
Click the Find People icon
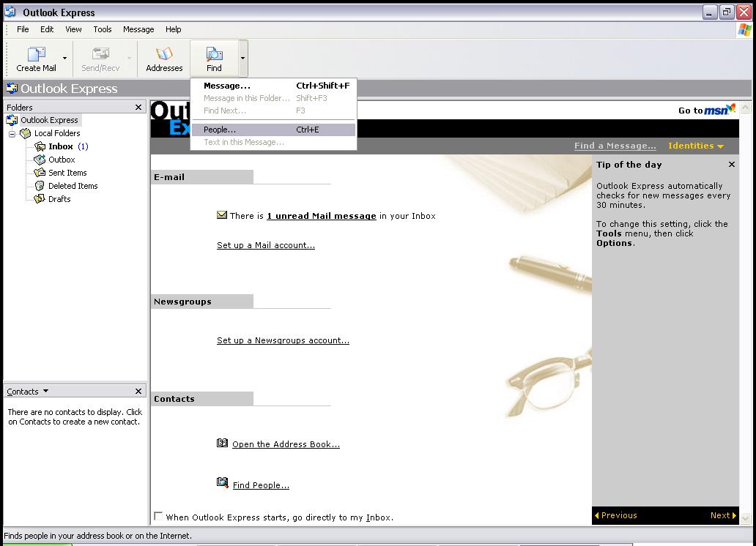click(x=222, y=482)
